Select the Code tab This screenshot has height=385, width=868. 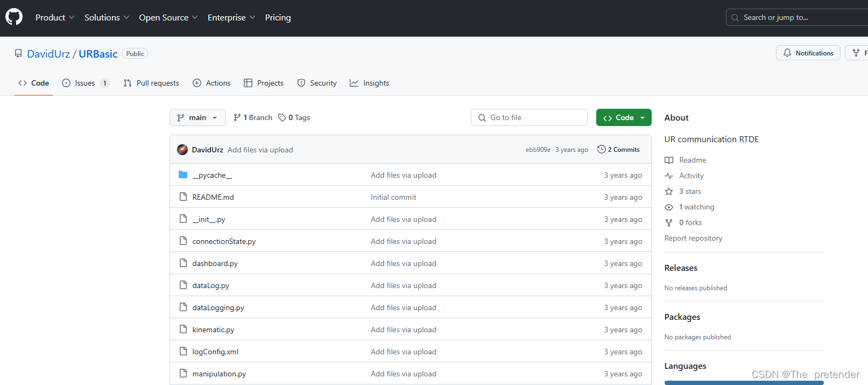tap(33, 83)
